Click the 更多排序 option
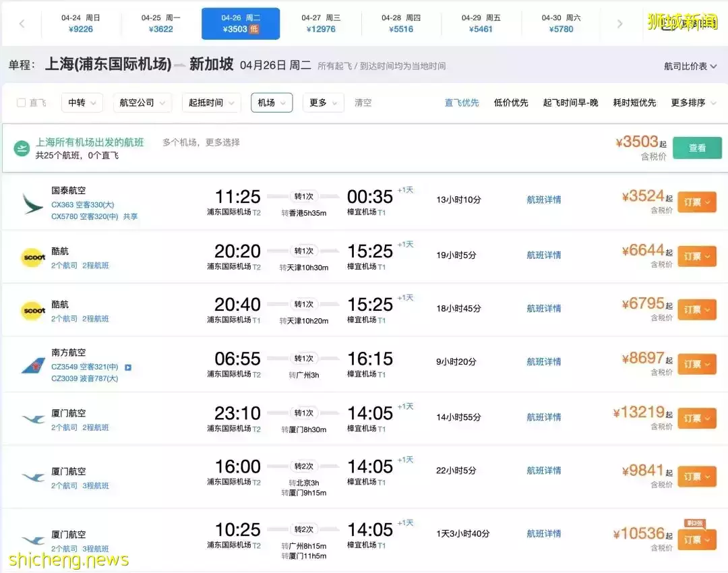The height and width of the screenshot is (573, 728). [688, 103]
